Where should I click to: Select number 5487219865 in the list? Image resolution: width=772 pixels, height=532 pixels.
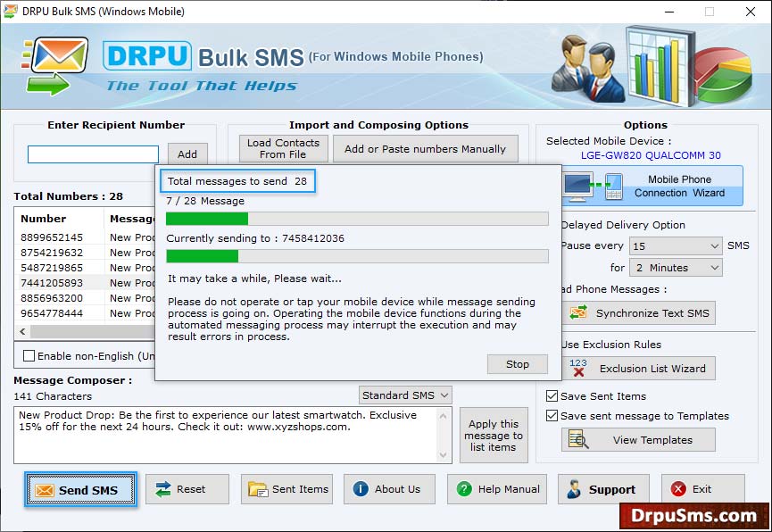point(52,268)
